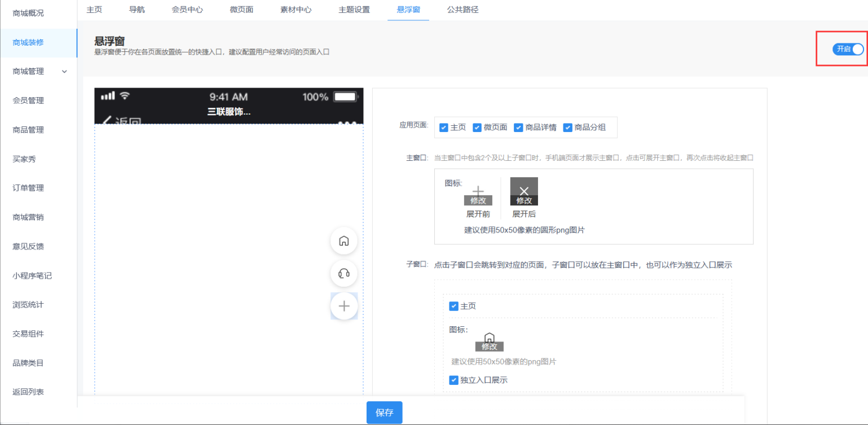Modify the 展开后 close icon image
Viewport: 868px width, 425px height.
(524, 200)
